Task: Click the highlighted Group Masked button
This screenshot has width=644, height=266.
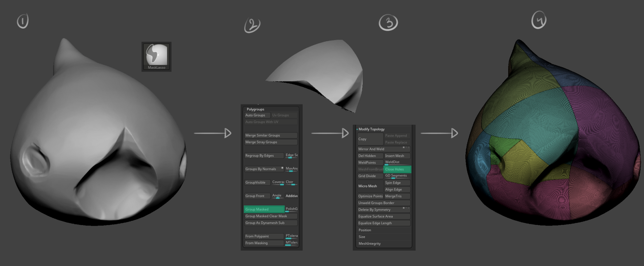Action: (x=264, y=209)
